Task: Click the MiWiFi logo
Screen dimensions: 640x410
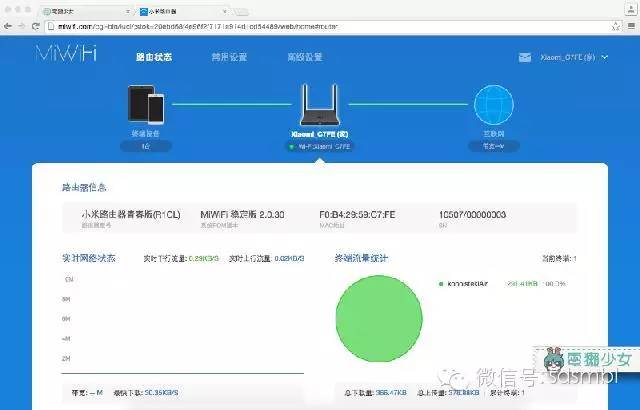Action: click(67, 53)
